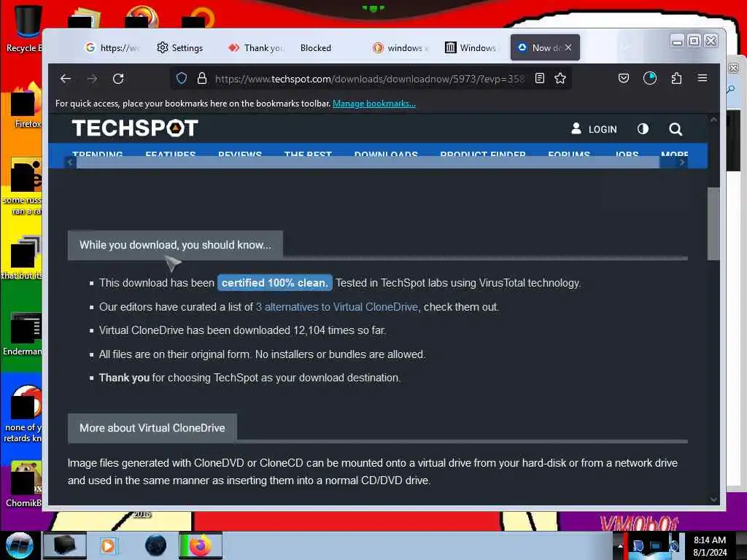Open the Enderman desktop icon
Viewport: 747px width, 560px height.
[x=23, y=333]
